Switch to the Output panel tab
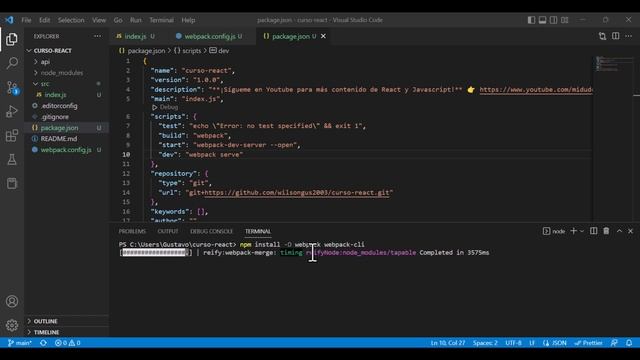 [x=168, y=231]
